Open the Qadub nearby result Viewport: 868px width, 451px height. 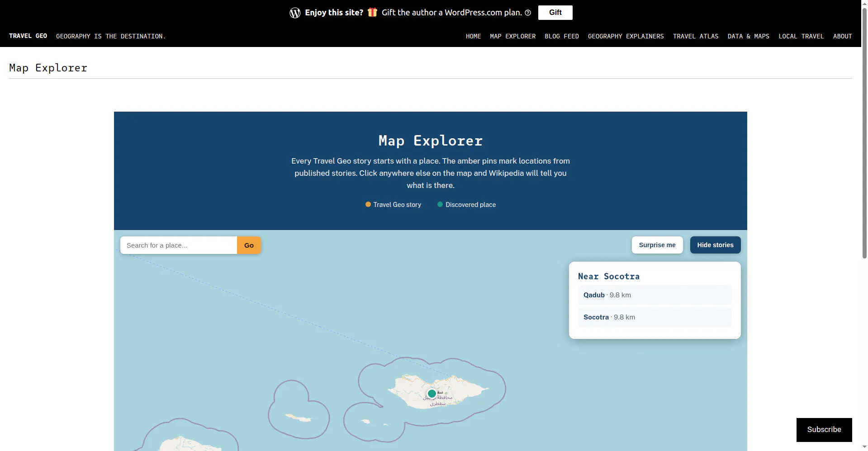[655, 295]
